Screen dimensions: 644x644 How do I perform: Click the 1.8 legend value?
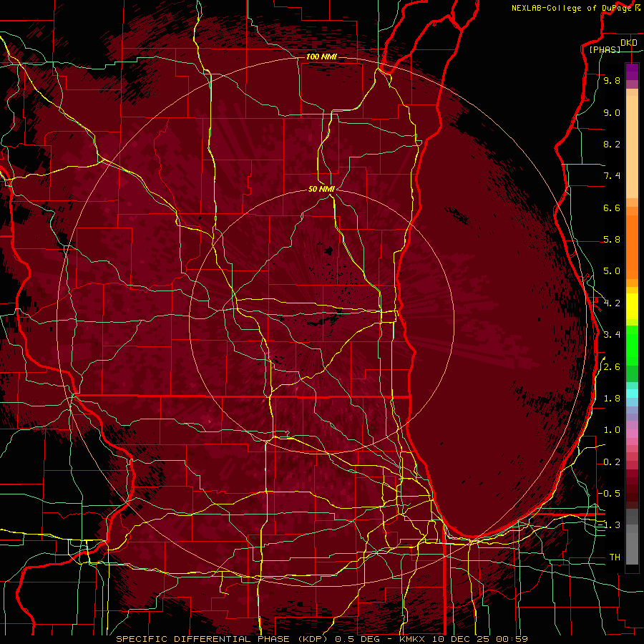click(612, 399)
